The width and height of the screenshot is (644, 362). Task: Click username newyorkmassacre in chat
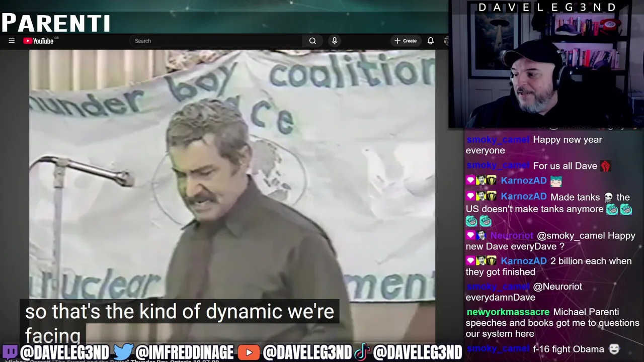508,312
